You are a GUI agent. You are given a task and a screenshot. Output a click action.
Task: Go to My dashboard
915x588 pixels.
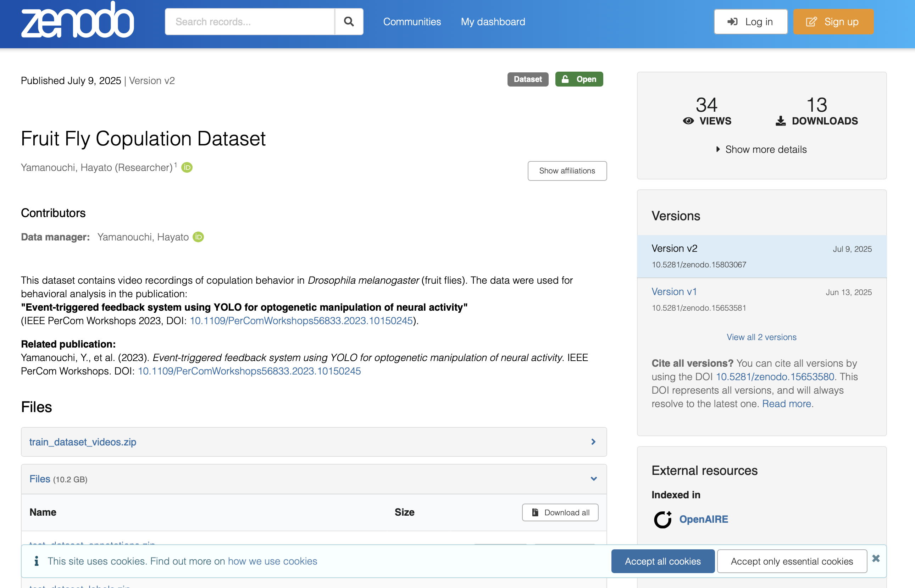pyautogui.click(x=493, y=21)
